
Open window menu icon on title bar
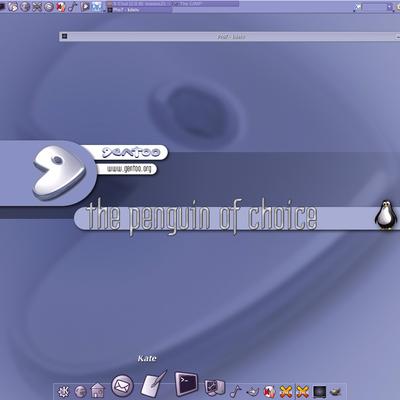tap(65, 36)
